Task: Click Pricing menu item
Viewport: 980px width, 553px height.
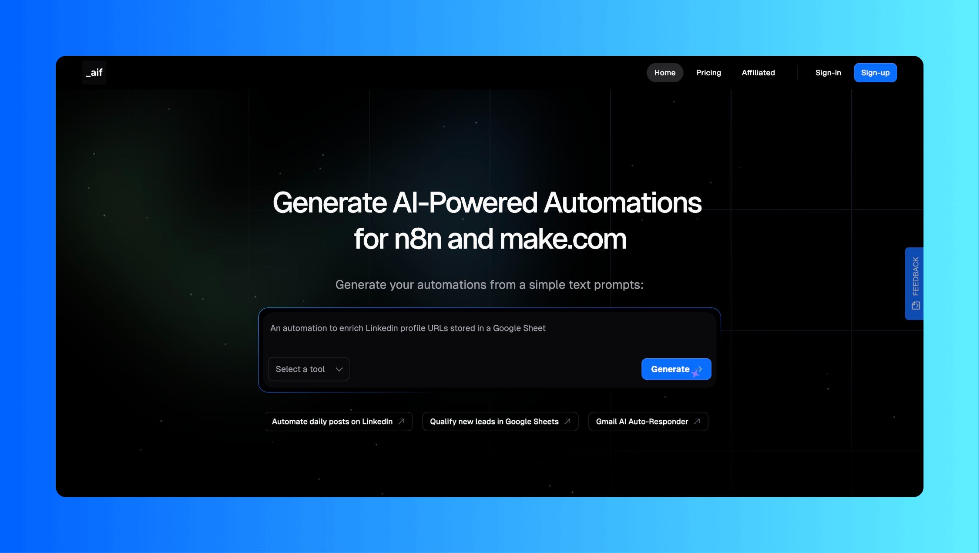Action: (708, 72)
